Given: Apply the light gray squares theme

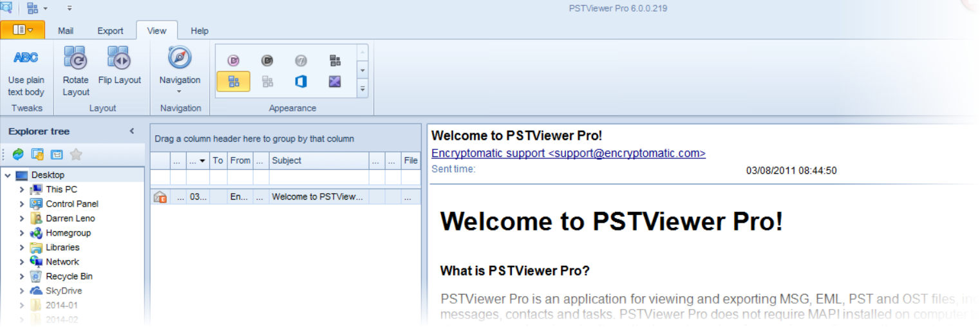Looking at the screenshot, I should coord(267,82).
